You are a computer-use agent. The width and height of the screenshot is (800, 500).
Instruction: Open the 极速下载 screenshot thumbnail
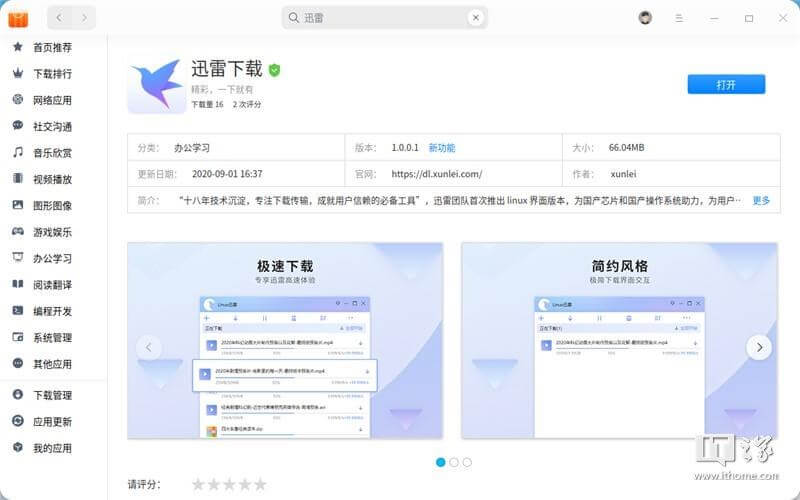click(285, 340)
